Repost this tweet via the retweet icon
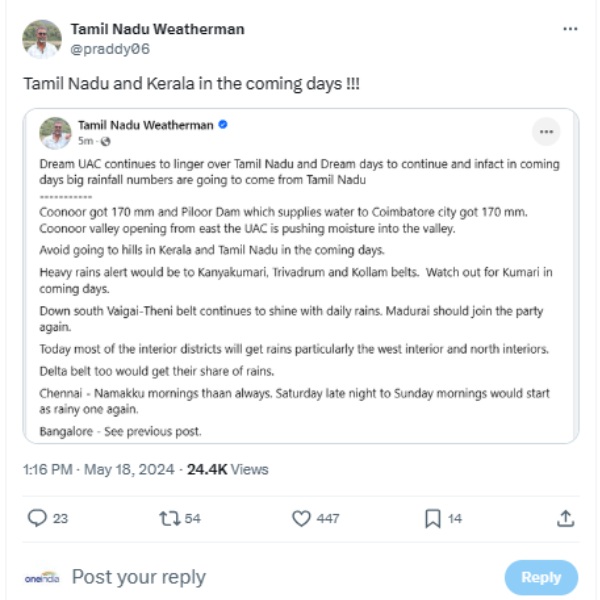Screen dimensions: 600x600 [168, 518]
